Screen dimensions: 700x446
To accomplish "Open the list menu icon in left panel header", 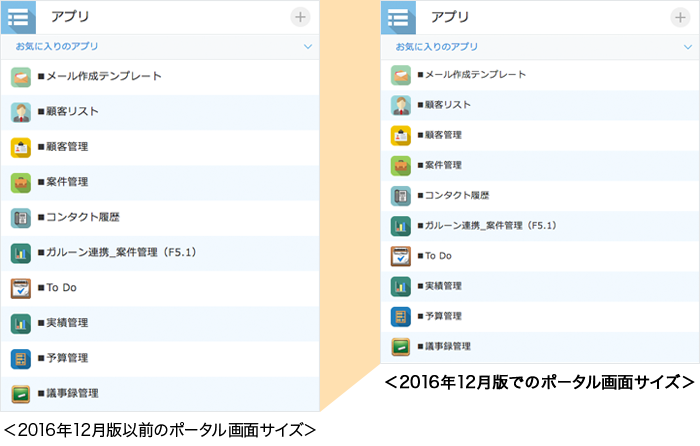I will pyautogui.click(x=18, y=17).
